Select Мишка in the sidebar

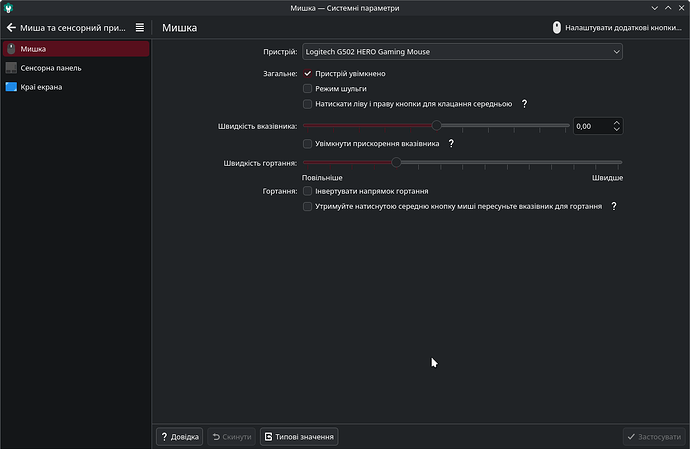click(76, 49)
